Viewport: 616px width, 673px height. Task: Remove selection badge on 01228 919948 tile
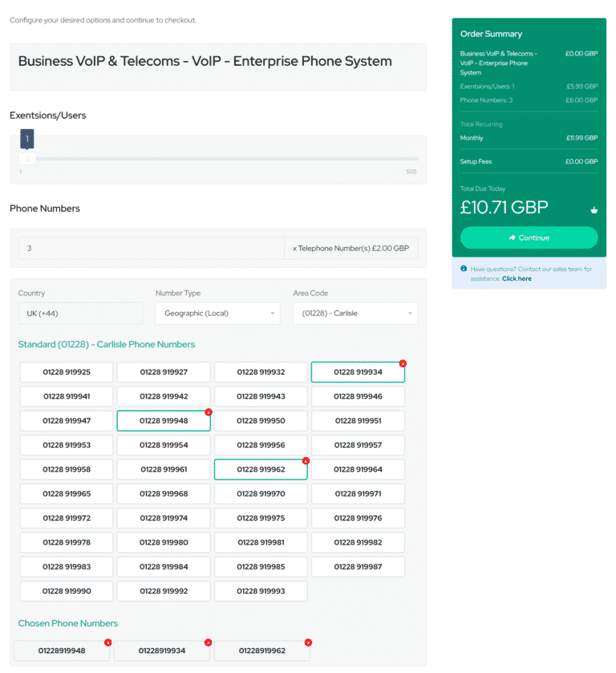point(209,412)
